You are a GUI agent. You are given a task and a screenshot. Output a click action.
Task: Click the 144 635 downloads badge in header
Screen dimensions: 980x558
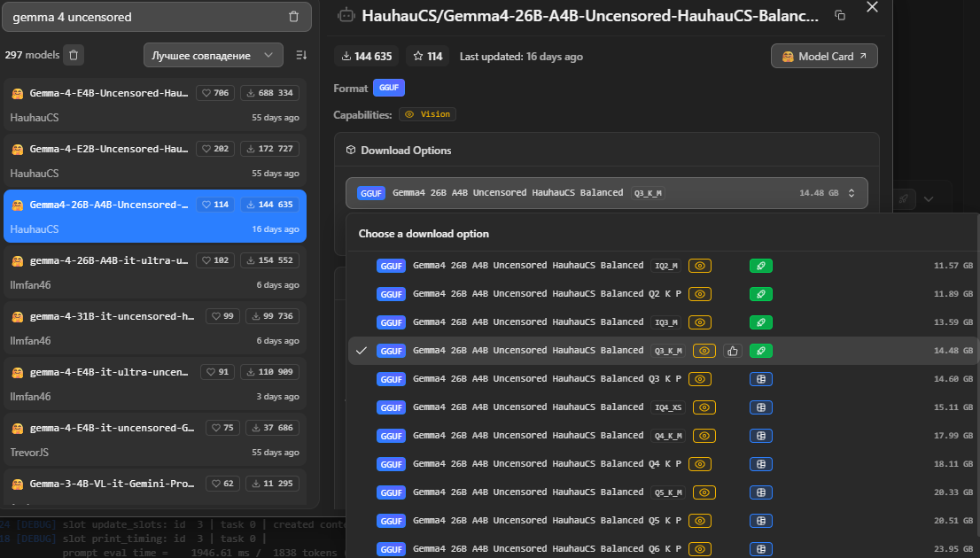(367, 56)
